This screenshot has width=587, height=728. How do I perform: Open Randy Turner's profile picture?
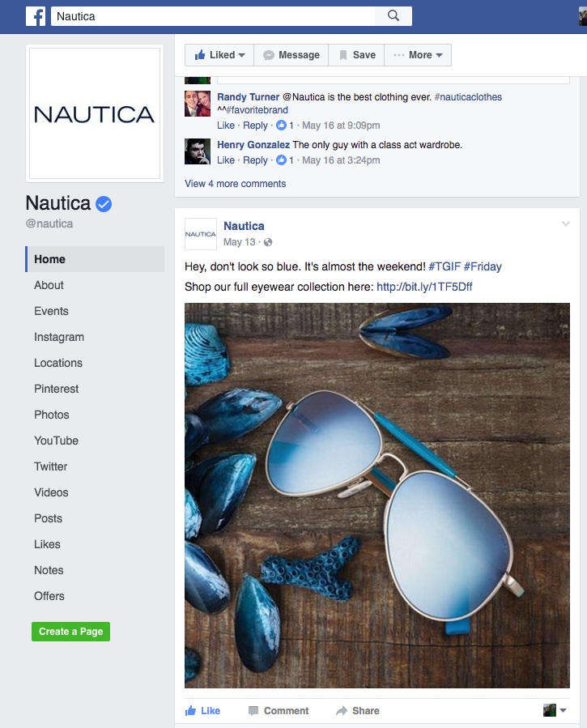(198, 103)
